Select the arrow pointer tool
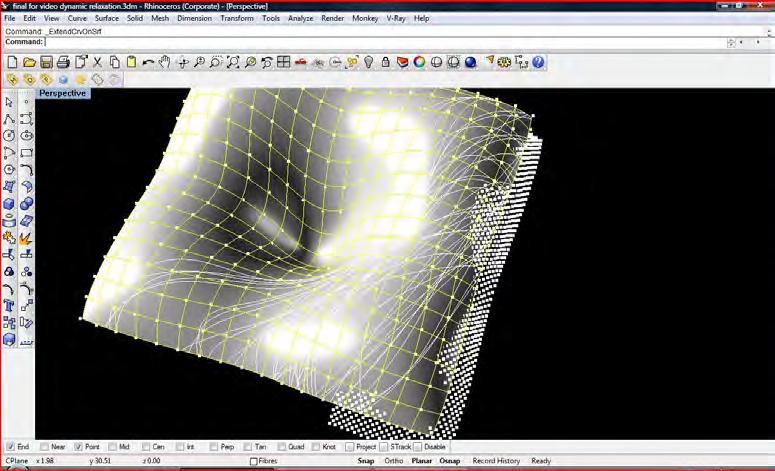Screen dimensions: 775x471 [9, 102]
